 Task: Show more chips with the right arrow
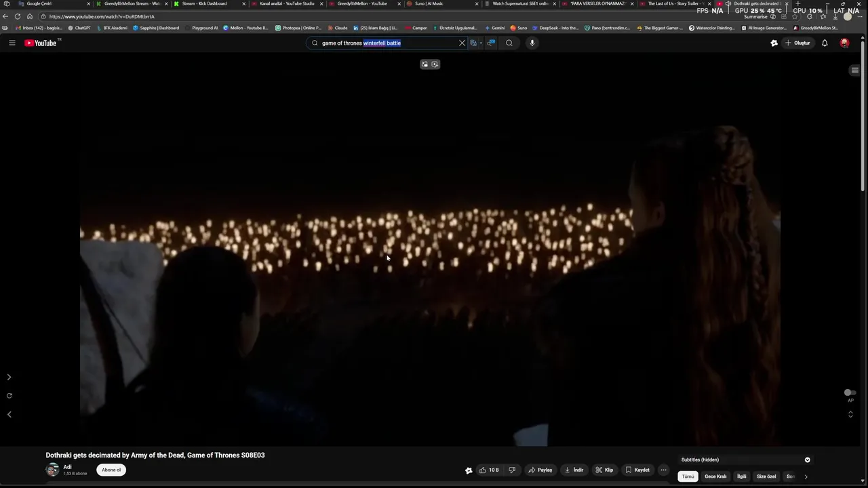tap(806, 476)
